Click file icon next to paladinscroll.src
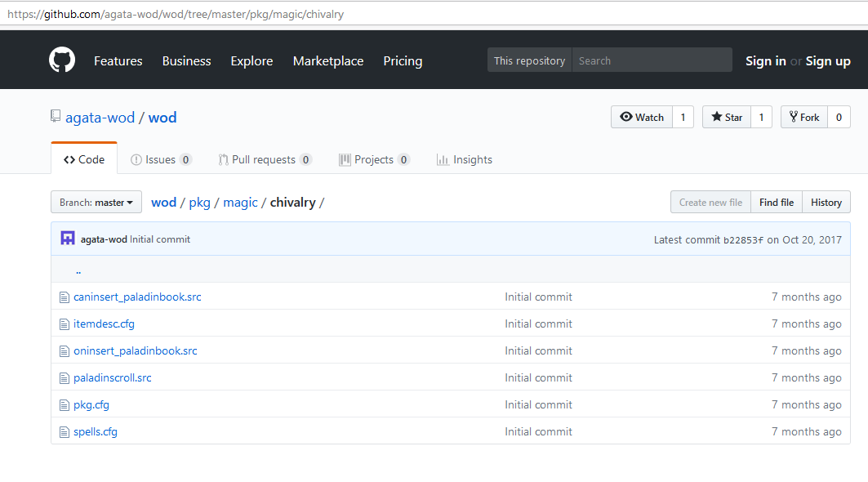Screen dimensions: 868x482 (x=65, y=378)
